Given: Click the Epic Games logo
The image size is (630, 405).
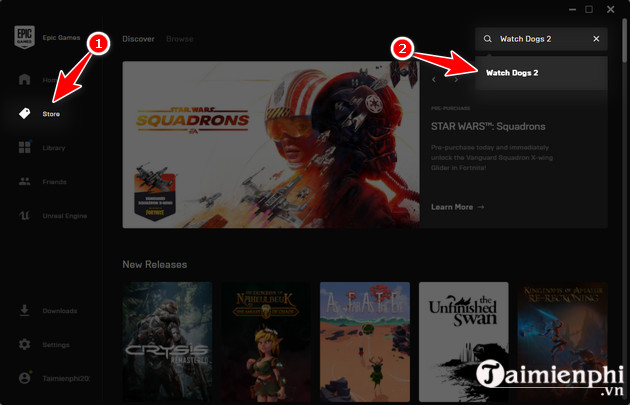Looking at the screenshot, I should [24, 37].
